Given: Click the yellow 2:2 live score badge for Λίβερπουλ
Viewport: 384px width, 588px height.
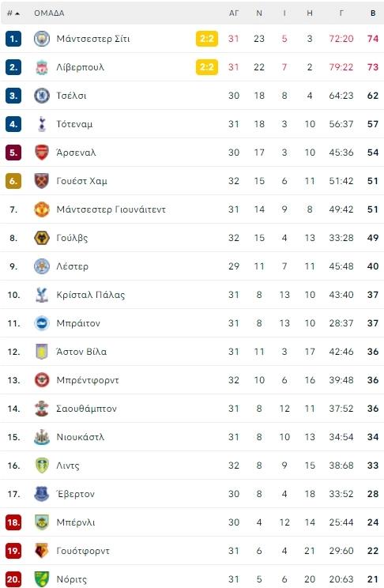Looking at the screenshot, I should [x=207, y=67].
